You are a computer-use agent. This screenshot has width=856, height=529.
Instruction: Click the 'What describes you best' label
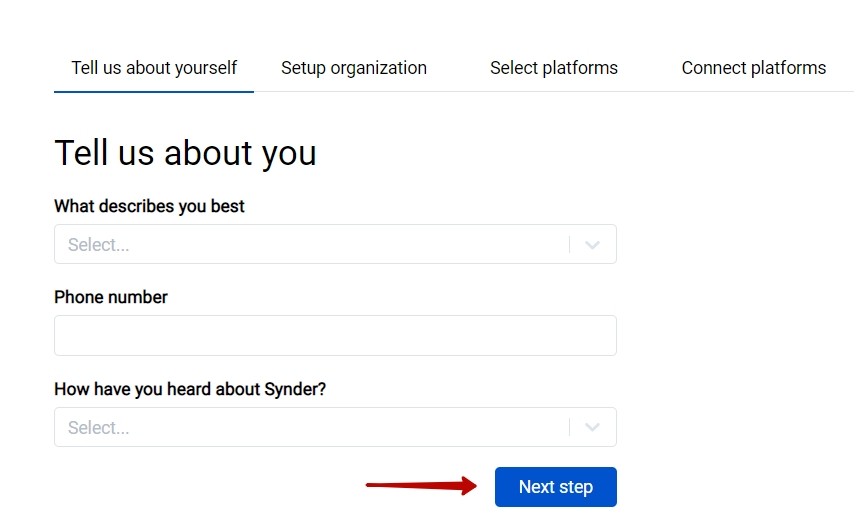point(149,206)
